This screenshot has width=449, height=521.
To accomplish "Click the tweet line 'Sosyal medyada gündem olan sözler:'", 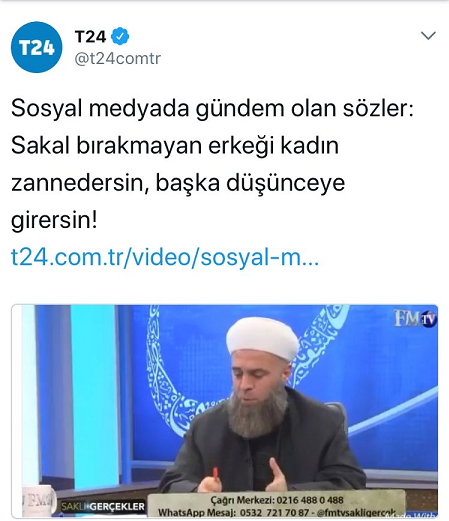I will 212,108.
